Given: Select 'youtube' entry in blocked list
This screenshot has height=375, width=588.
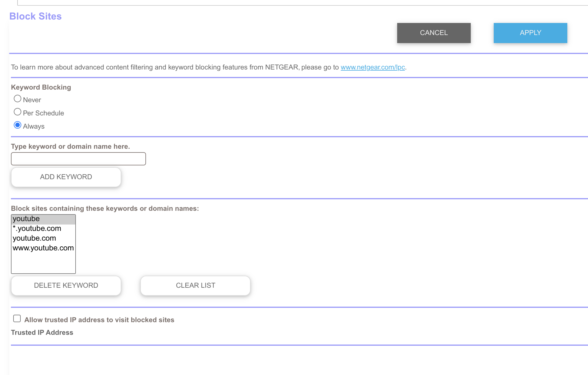Looking at the screenshot, I should [43, 219].
